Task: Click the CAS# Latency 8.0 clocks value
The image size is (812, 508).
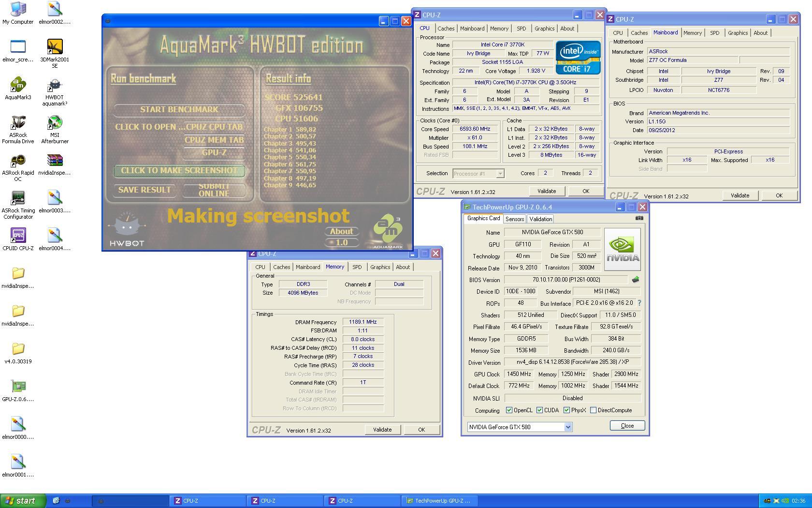Action: coord(363,340)
